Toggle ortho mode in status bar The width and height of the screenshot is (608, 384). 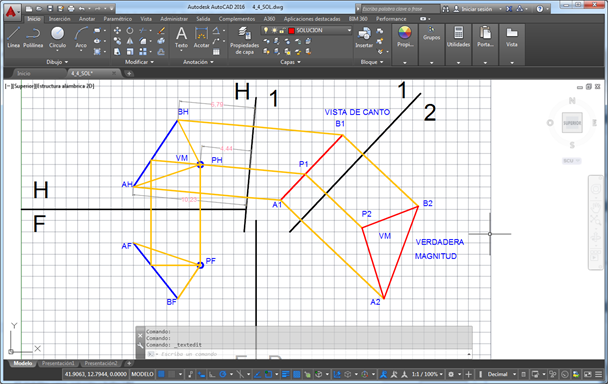(212, 374)
